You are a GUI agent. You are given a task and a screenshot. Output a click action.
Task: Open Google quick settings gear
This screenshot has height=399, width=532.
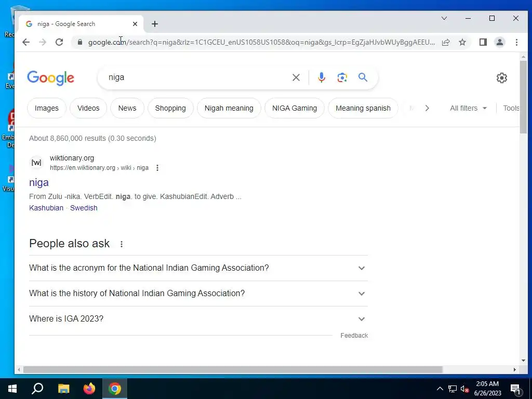point(502,78)
